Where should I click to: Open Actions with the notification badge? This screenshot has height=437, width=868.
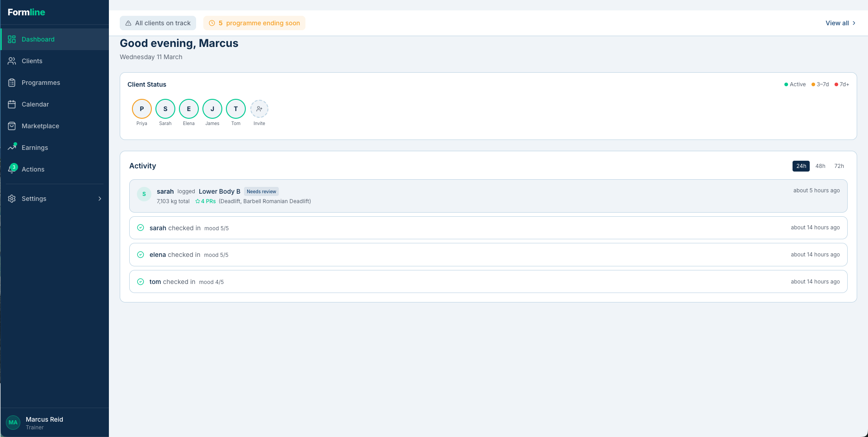tap(33, 169)
